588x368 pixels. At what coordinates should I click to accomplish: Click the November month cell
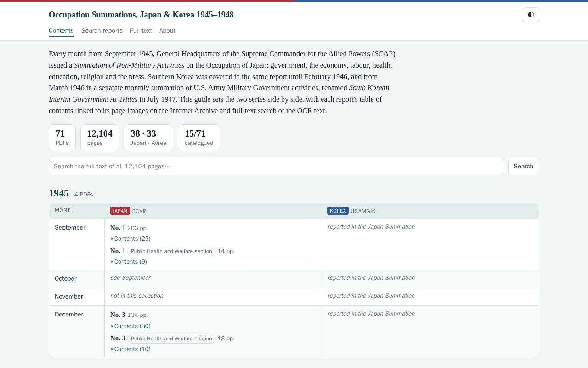(77, 297)
